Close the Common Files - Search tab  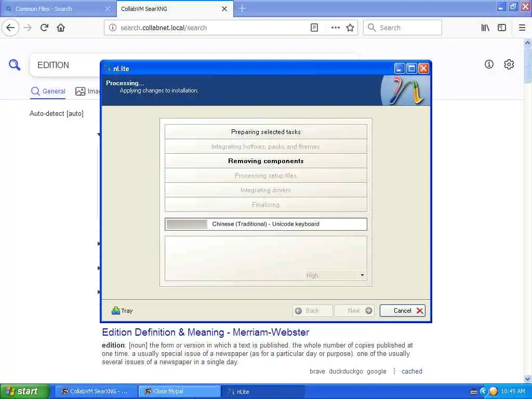(x=108, y=9)
